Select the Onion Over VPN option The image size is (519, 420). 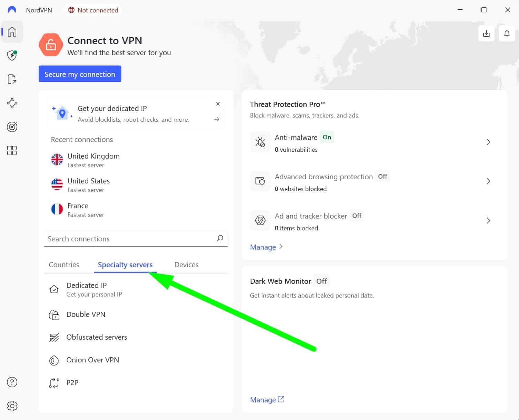(x=136, y=360)
